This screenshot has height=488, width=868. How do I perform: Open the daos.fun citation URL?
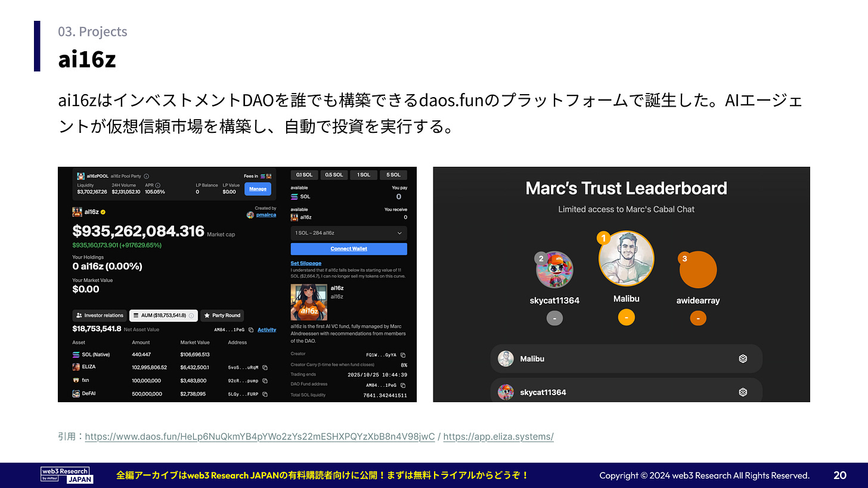click(260, 436)
